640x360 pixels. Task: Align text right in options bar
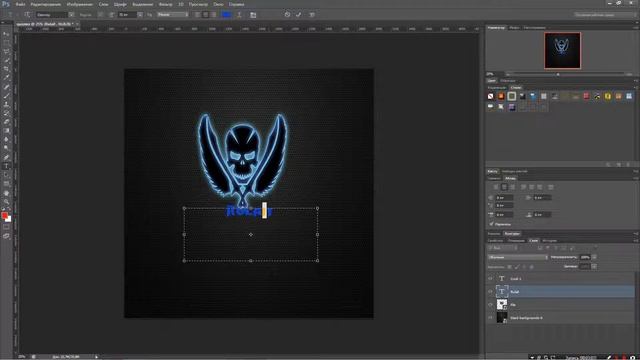[x=213, y=15]
